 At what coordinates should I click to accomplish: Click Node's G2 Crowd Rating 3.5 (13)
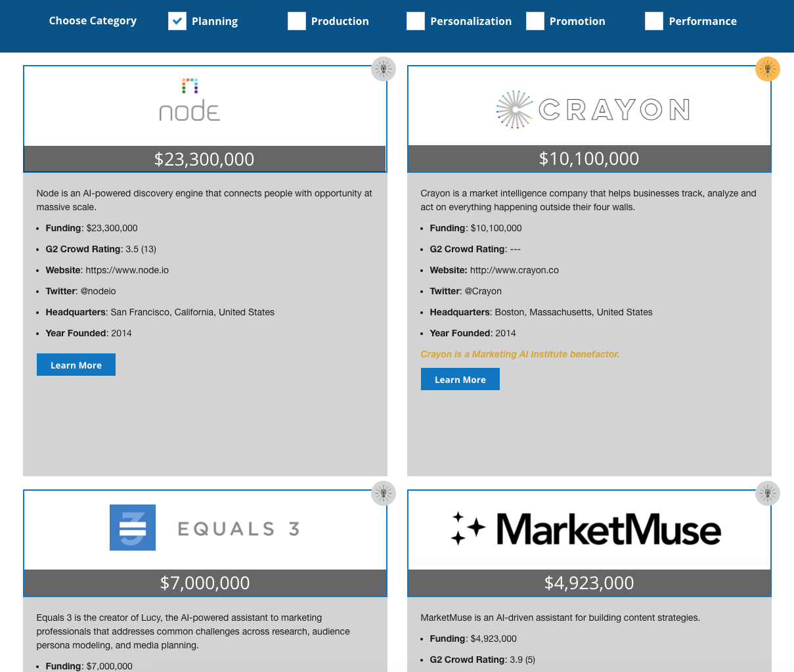101,249
